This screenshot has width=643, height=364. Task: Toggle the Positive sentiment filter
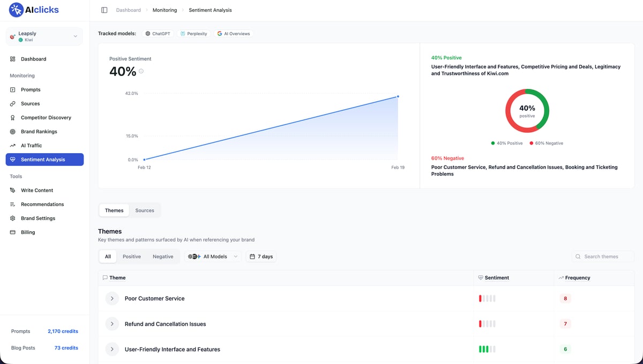(x=132, y=256)
